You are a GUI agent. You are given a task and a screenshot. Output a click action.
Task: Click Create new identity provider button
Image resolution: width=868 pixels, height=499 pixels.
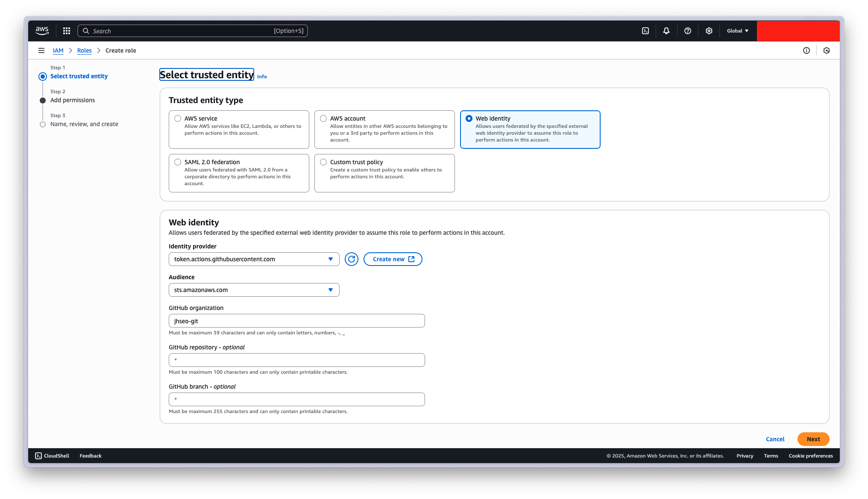pos(393,259)
